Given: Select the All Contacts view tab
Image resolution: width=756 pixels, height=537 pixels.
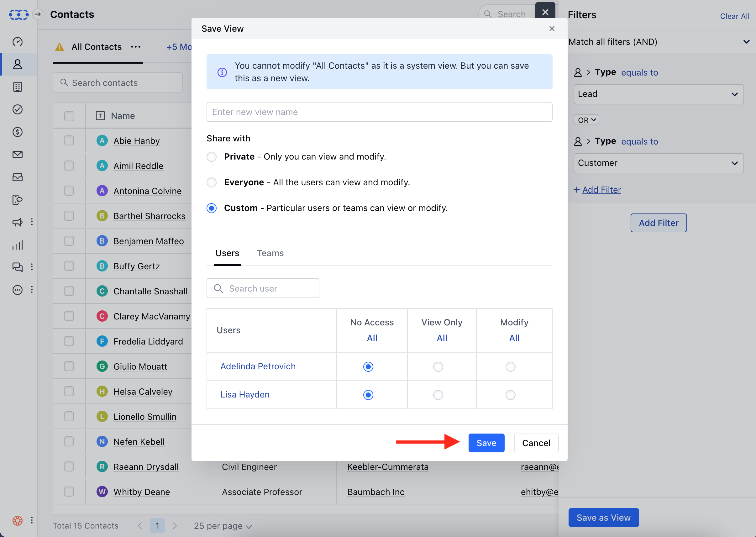Looking at the screenshot, I should click(x=97, y=47).
